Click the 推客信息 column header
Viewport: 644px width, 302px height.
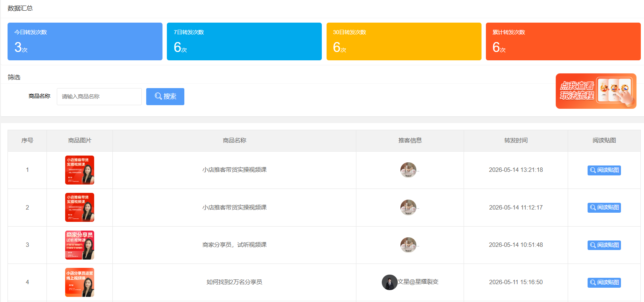(410, 140)
